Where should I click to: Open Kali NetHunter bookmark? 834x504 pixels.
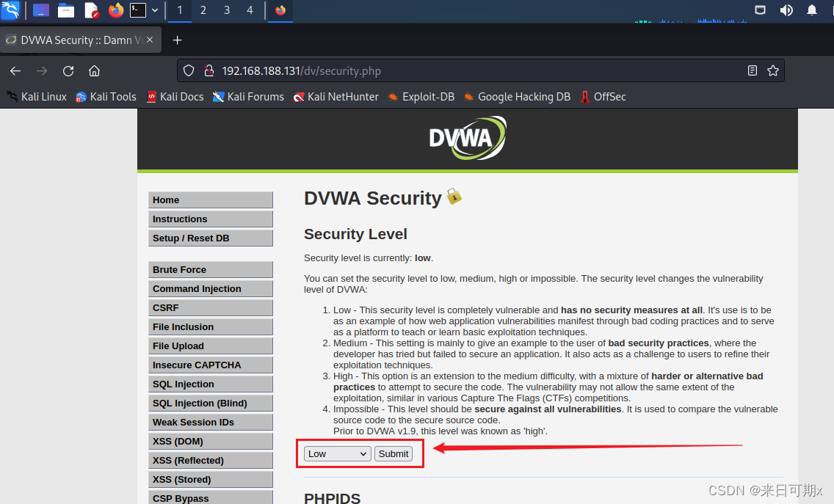[336, 97]
